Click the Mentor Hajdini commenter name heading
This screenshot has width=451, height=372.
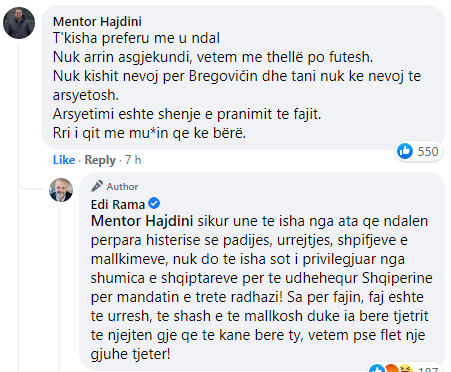point(97,22)
